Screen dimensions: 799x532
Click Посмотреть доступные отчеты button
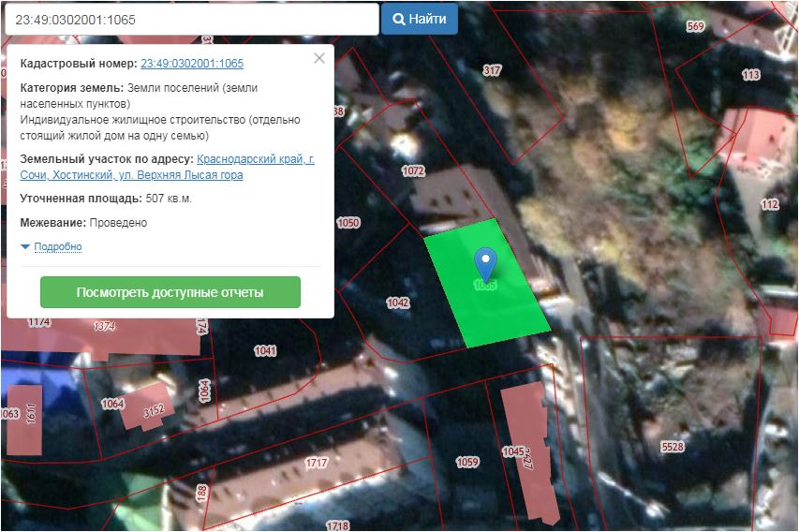[x=170, y=292]
